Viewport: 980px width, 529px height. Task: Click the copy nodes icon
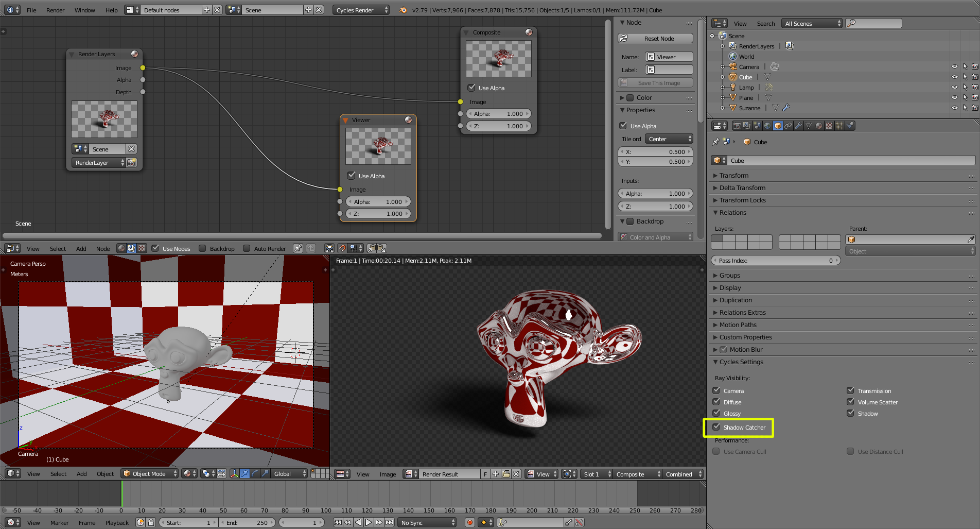click(x=371, y=248)
